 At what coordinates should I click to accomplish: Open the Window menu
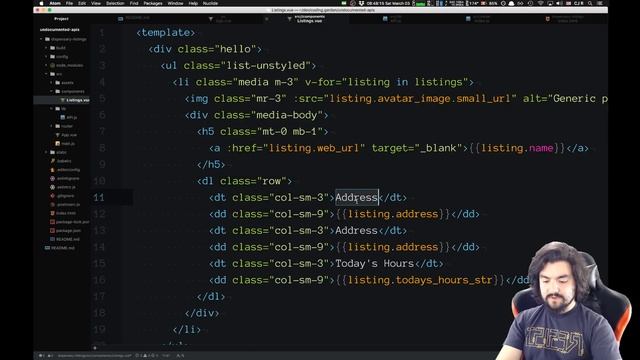176,3
